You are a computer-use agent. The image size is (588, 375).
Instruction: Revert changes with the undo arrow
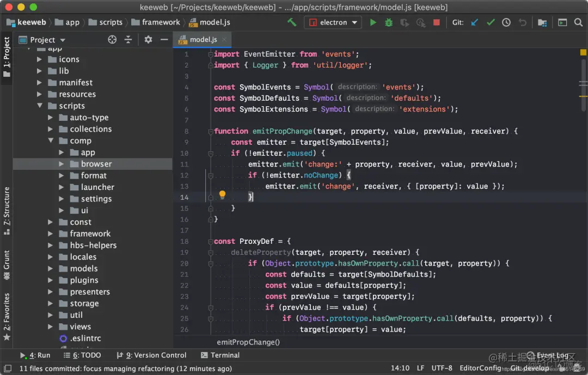[522, 22]
